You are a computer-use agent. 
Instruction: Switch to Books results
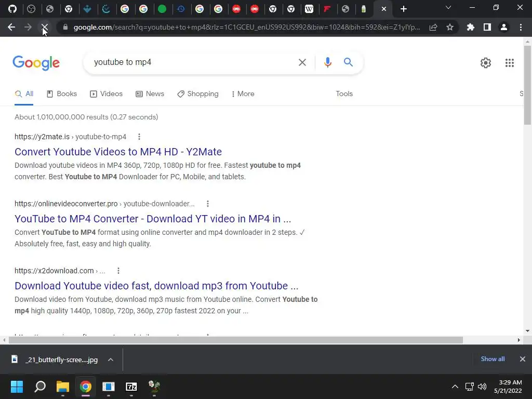[62, 94]
